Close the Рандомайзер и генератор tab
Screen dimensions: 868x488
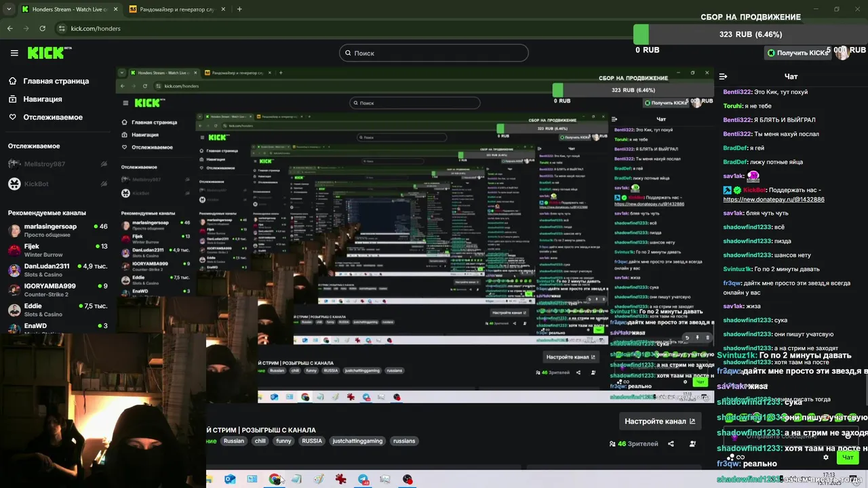(x=222, y=9)
